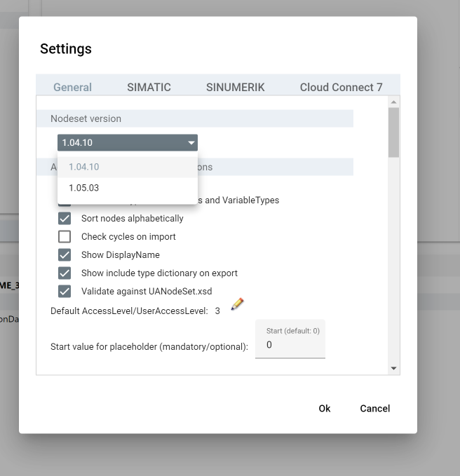Image resolution: width=460 pixels, height=476 pixels.
Task: Disable the Show DisplayName checkbox
Action: [x=65, y=255]
